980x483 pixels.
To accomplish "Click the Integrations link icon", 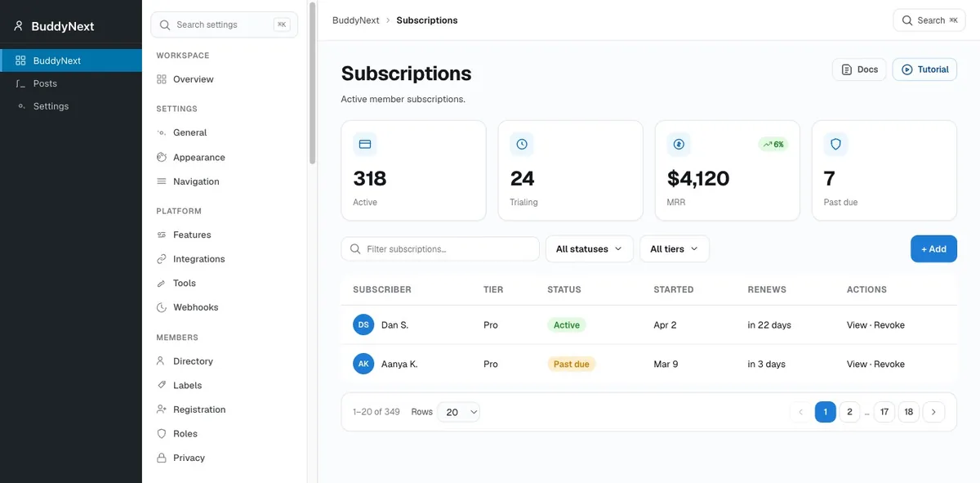I will coord(162,259).
